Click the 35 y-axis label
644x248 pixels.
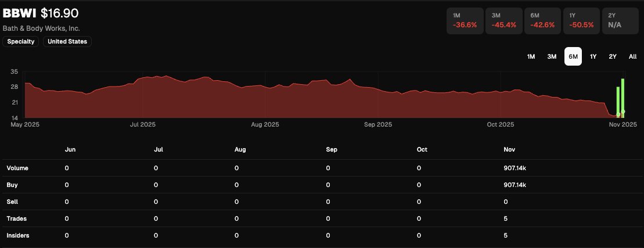14,72
